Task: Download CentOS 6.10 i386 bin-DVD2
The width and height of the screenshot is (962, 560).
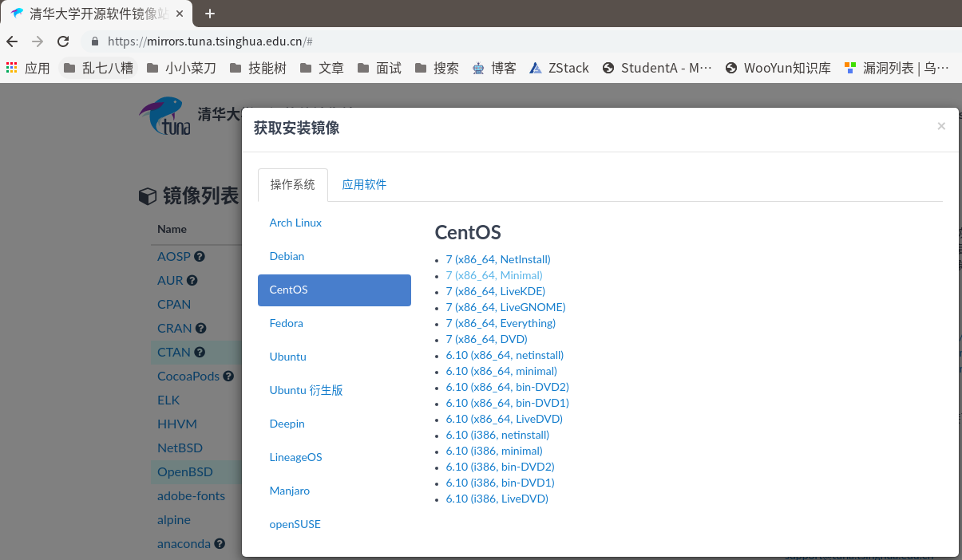Action: pos(501,467)
